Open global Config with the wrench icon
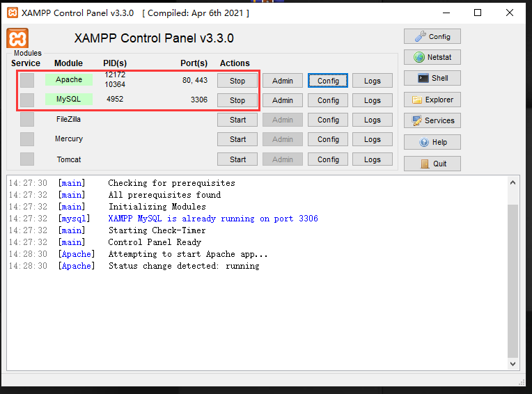This screenshot has width=532, height=394. click(432, 36)
